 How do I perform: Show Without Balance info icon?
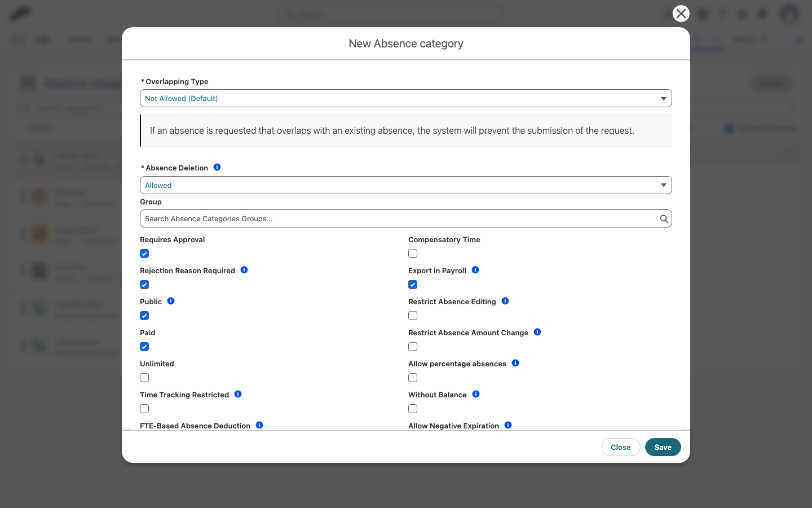476,394
